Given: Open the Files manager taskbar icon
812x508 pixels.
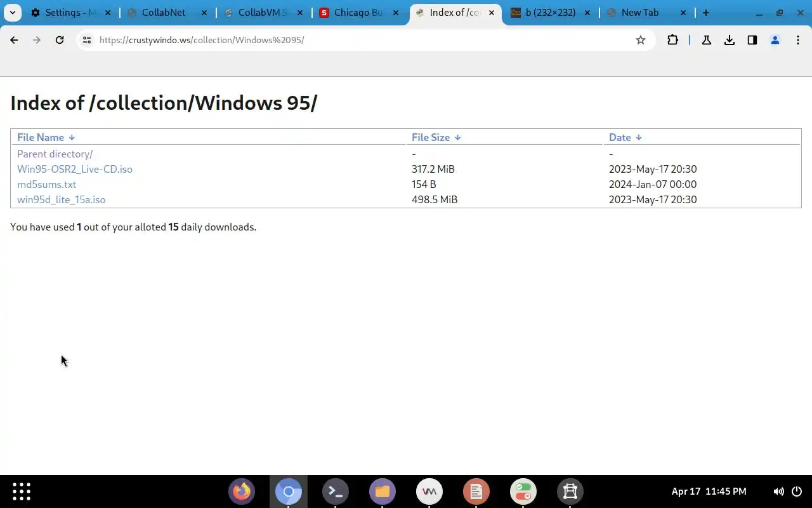Looking at the screenshot, I should [383, 491].
